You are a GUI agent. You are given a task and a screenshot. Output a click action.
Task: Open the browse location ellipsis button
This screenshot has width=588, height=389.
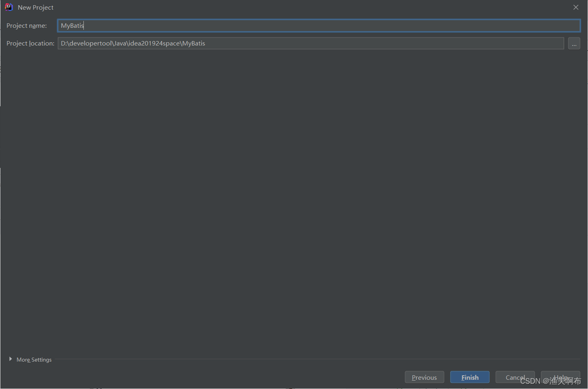[x=574, y=43]
